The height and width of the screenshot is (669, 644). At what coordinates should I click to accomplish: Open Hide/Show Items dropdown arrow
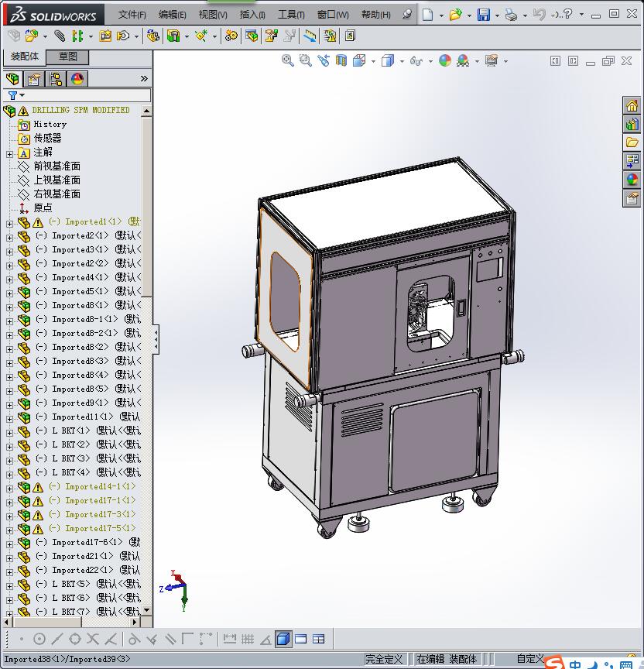pos(430,62)
